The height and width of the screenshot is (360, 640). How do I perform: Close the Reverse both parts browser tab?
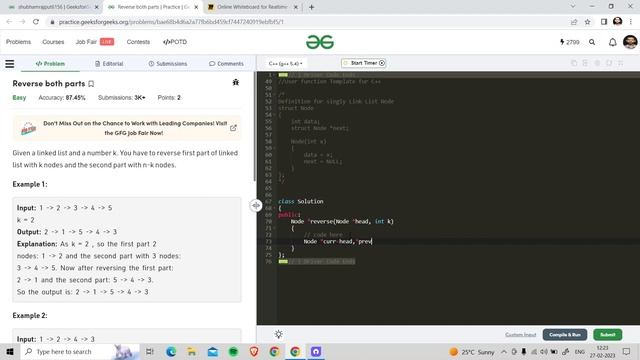tap(196, 7)
